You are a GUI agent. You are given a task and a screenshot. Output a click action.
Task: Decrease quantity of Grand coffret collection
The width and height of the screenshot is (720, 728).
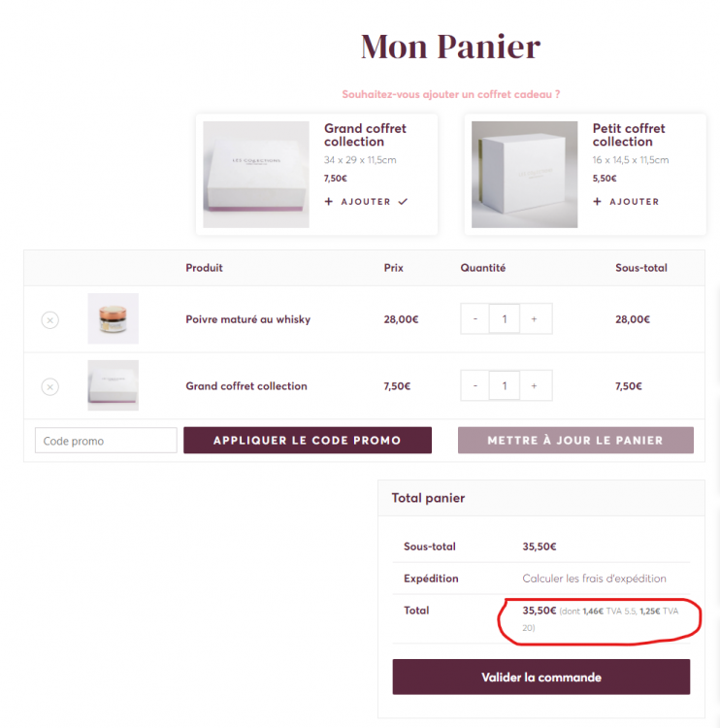click(475, 386)
